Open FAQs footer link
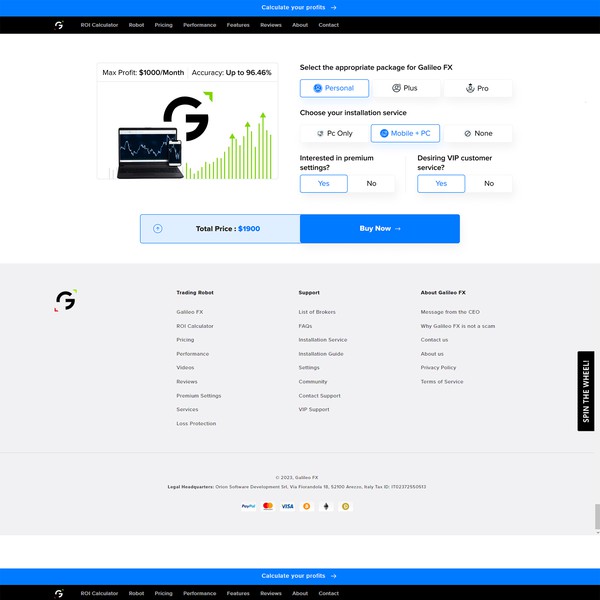Viewport: 600px width, 600px height. pyautogui.click(x=305, y=326)
